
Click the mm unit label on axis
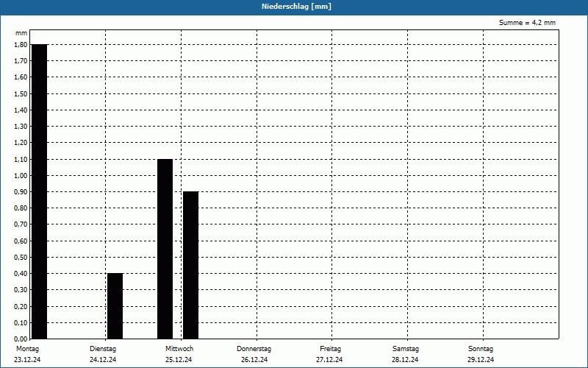tap(21, 33)
